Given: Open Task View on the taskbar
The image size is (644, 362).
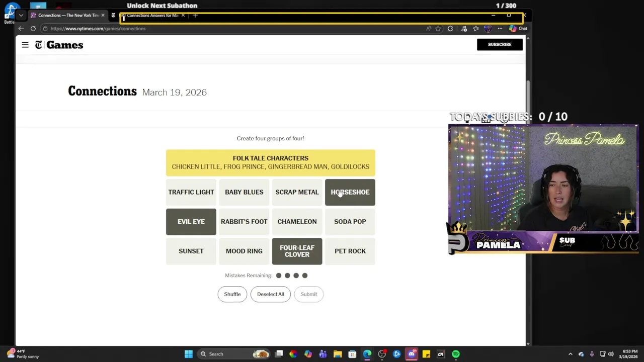Looking at the screenshot, I should [279, 354].
